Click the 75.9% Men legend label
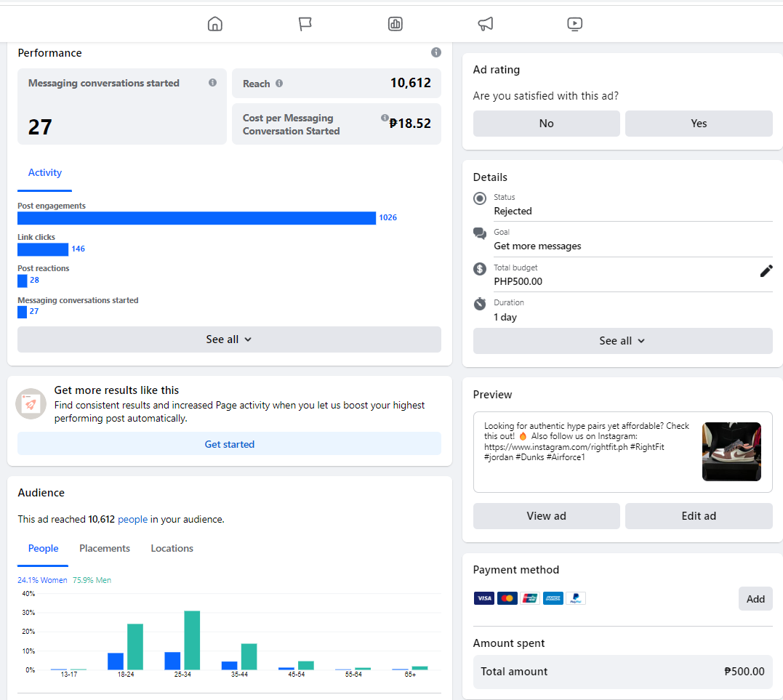 [92, 580]
